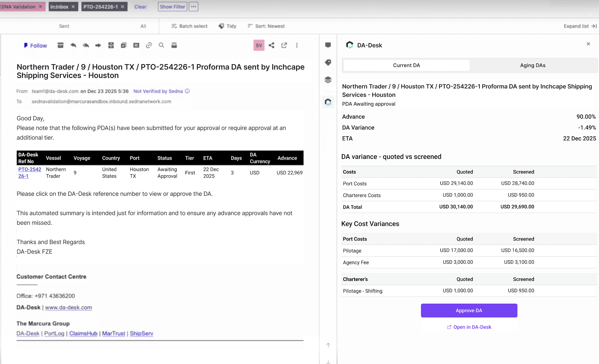This screenshot has width=599, height=364.
Task: Click the Approve DA button
Action: [469, 311]
